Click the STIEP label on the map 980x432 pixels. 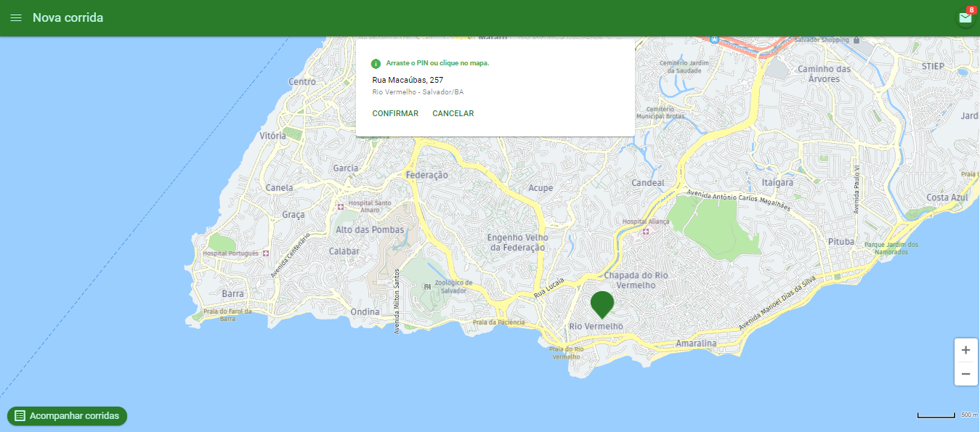(x=933, y=67)
